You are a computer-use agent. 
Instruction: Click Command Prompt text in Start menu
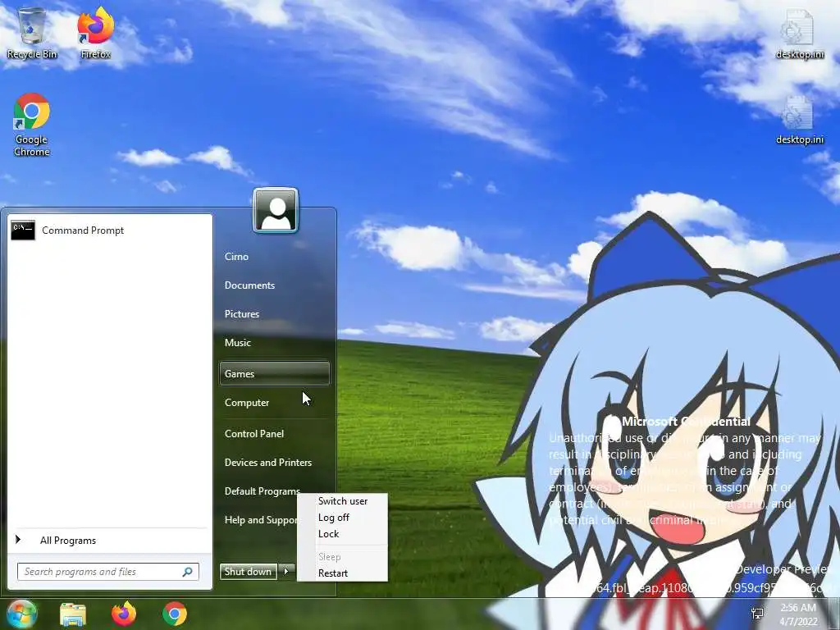83,231
